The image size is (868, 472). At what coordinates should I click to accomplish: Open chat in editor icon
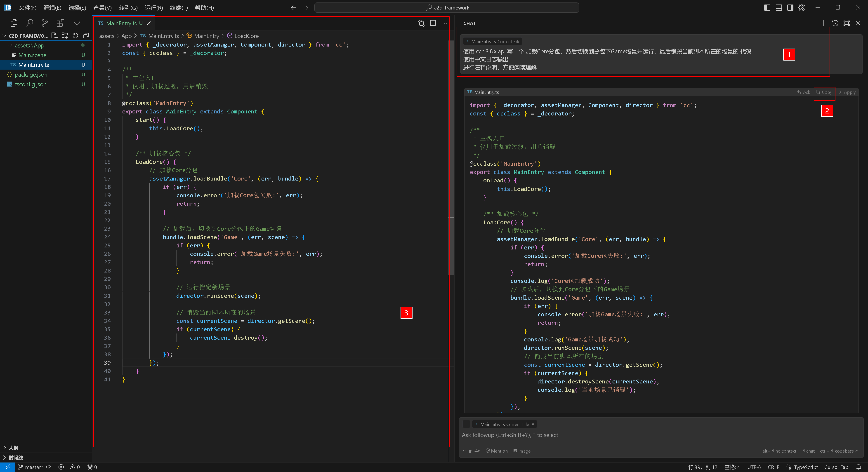pyautogui.click(x=847, y=23)
